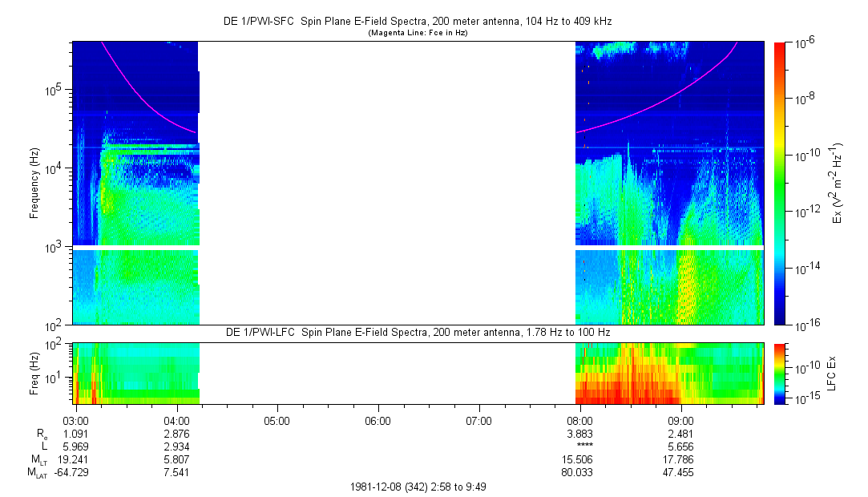The width and height of the screenshot is (868, 497).
Task: Click the Ex units colorbar label
Action: (x=838, y=183)
